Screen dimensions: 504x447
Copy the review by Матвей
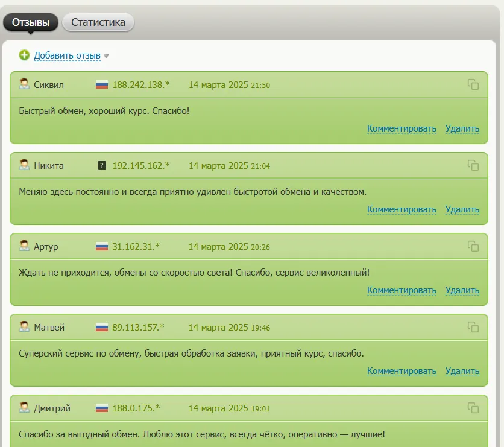473,327
